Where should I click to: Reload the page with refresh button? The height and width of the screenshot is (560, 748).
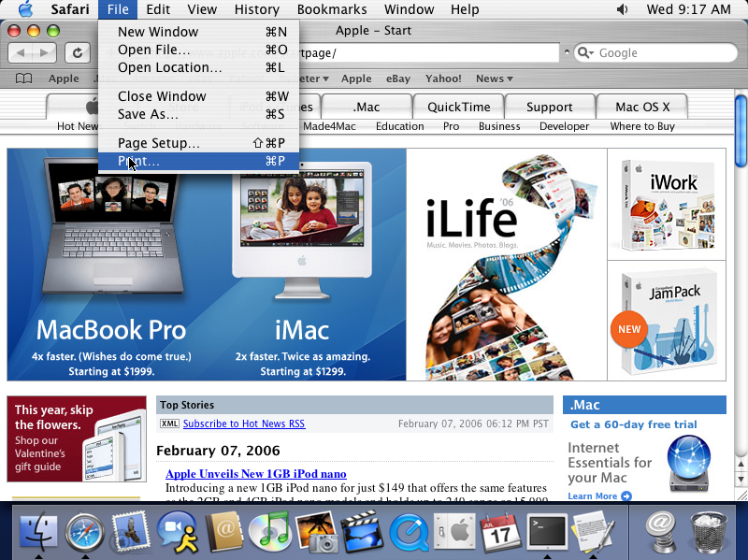pos(78,52)
